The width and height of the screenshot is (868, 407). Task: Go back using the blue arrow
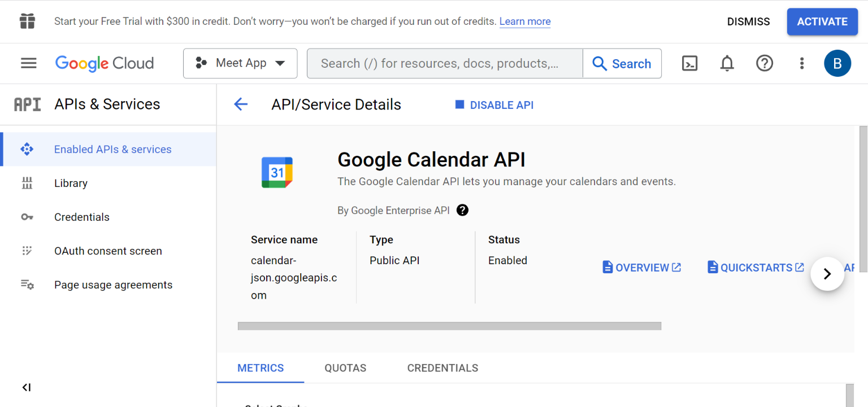[241, 104]
